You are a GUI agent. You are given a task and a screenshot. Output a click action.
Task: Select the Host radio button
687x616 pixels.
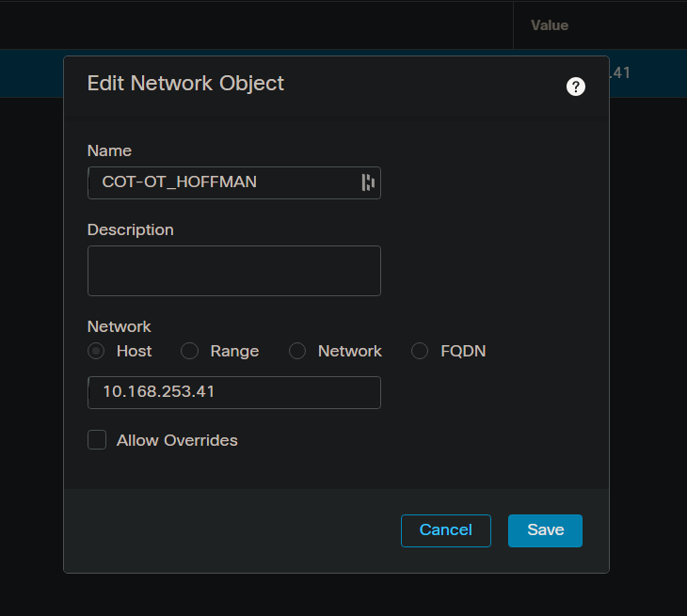[x=96, y=351]
